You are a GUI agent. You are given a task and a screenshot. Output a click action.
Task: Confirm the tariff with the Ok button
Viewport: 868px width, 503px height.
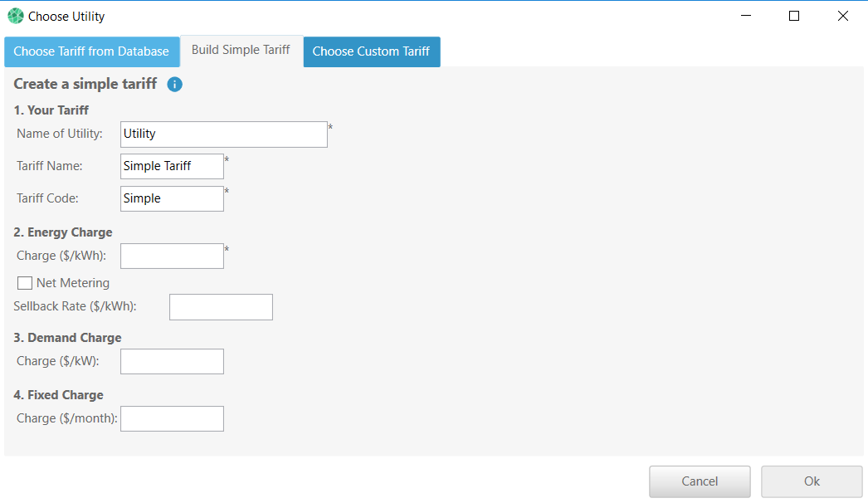811,481
